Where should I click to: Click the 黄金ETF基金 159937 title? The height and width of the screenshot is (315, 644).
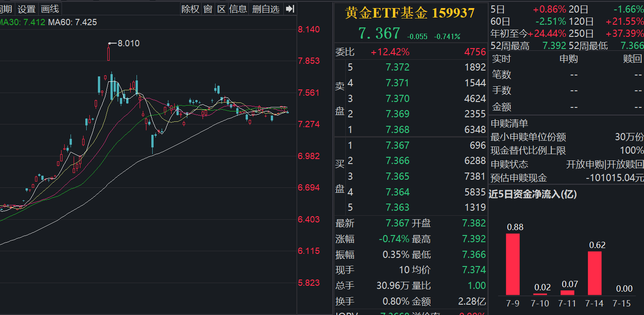click(410, 13)
